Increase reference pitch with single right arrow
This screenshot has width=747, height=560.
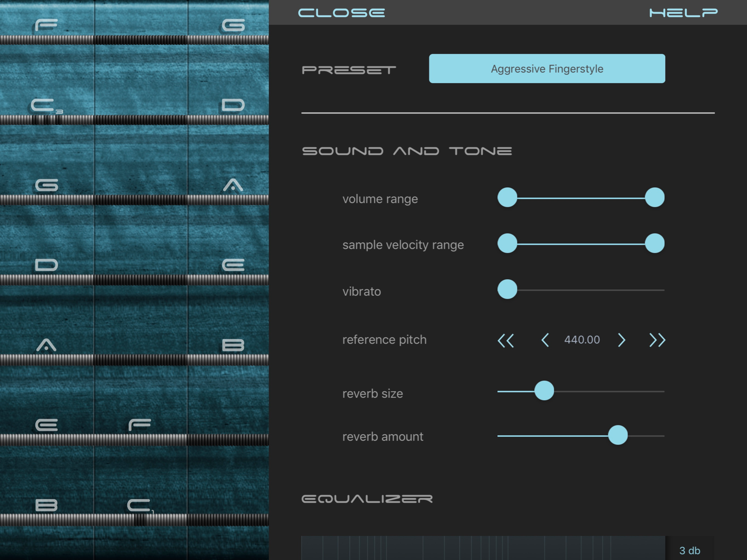coord(621,340)
